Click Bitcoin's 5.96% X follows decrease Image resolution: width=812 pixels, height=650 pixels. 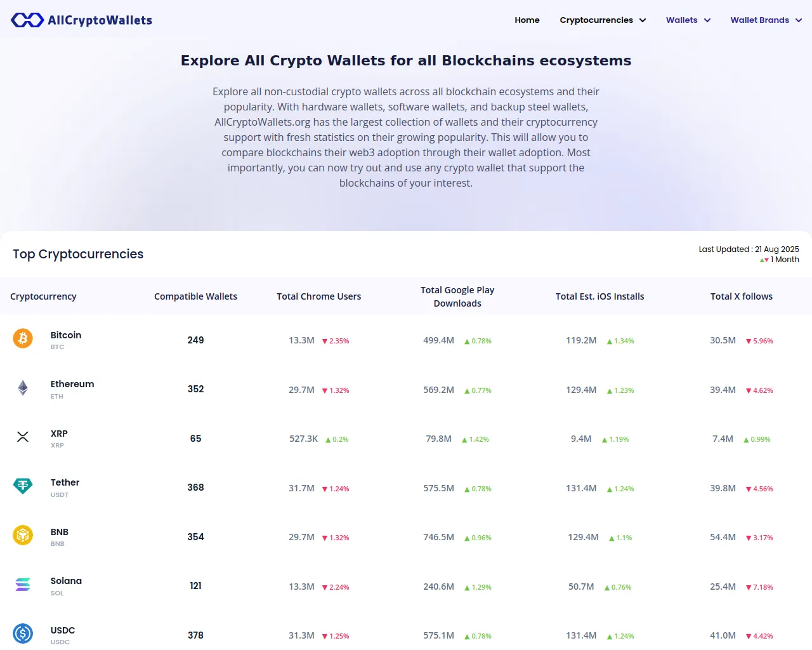click(759, 341)
